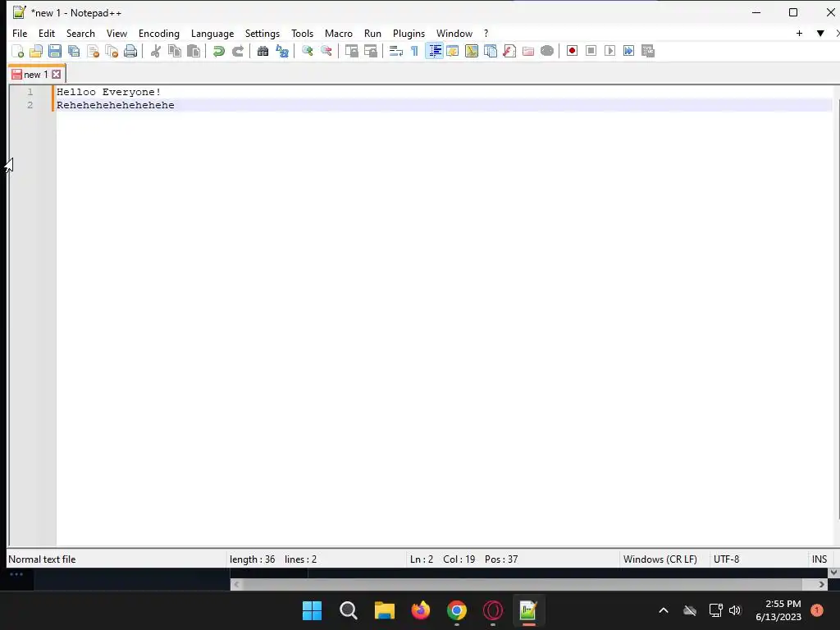Screen dimensions: 840x630
Task: Click 'Windows (CR LF)' in status bar
Action: click(660, 559)
